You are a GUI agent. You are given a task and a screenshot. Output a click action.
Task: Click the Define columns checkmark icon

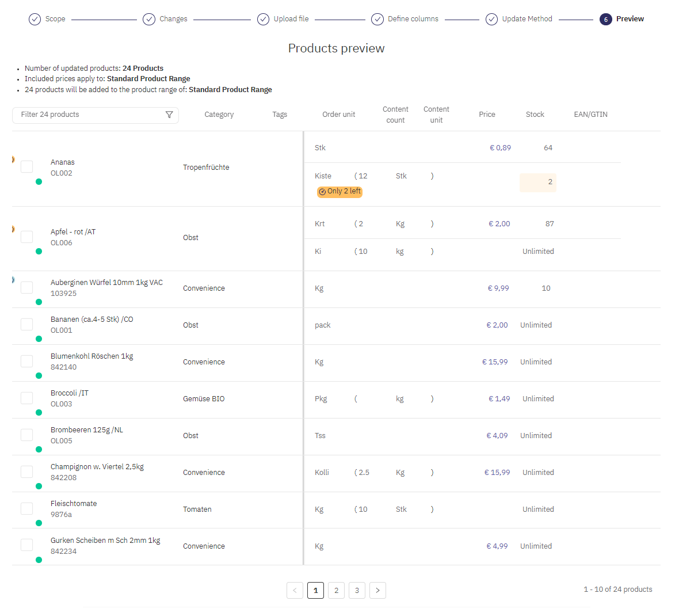377,19
